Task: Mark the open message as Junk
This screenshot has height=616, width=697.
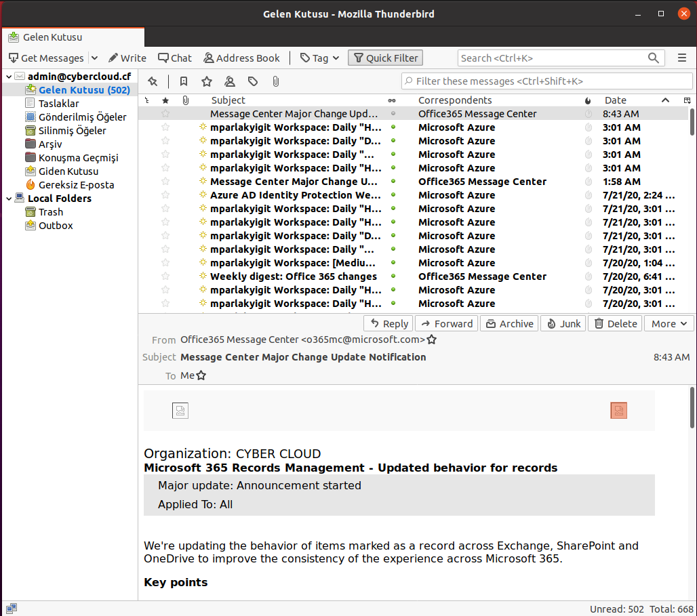Action: (x=563, y=324)
